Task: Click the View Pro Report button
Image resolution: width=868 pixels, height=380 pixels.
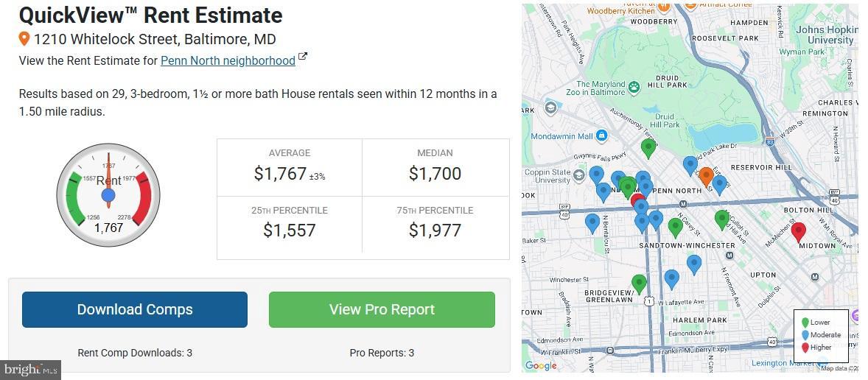Action: 382,309
